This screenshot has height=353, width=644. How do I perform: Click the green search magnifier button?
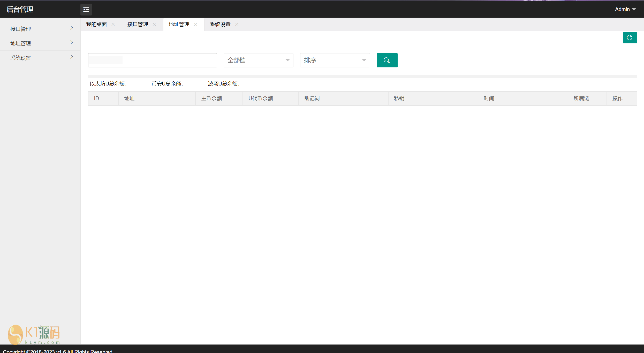(387, 60)
